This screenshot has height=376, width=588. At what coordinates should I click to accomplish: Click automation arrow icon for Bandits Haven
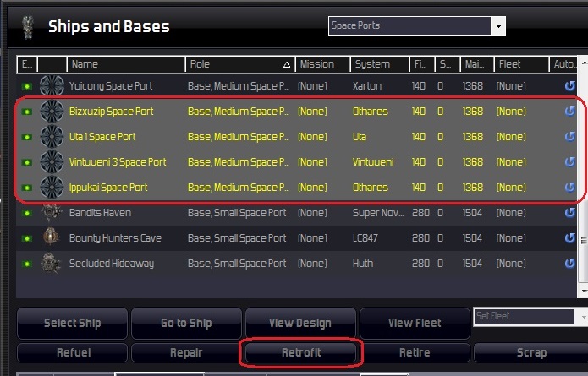tap(570, 213)
